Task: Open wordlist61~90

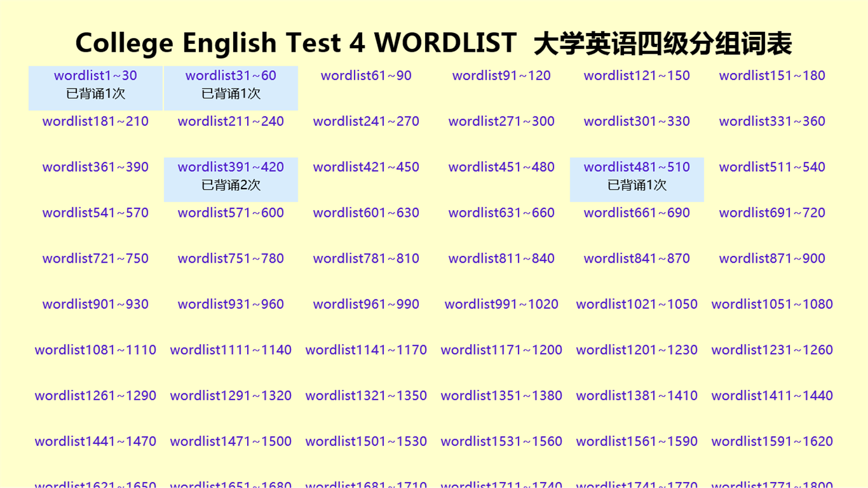Action: (x=366, y=75)
